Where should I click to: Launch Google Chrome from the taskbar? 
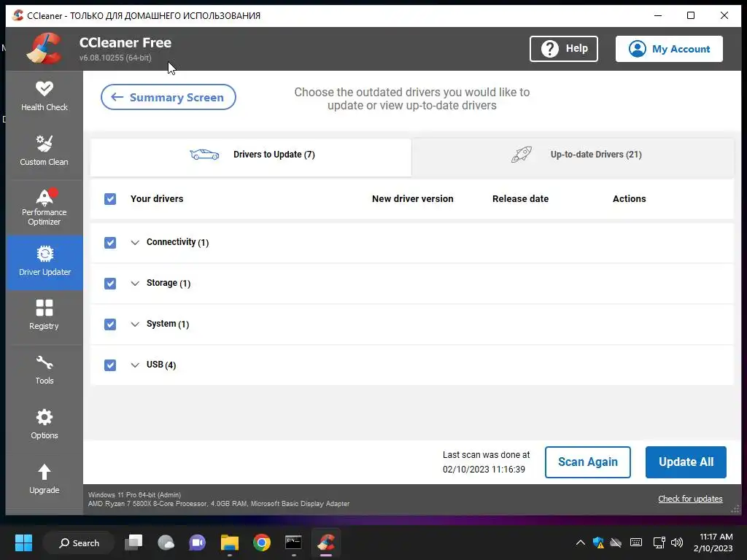point(262,542)
